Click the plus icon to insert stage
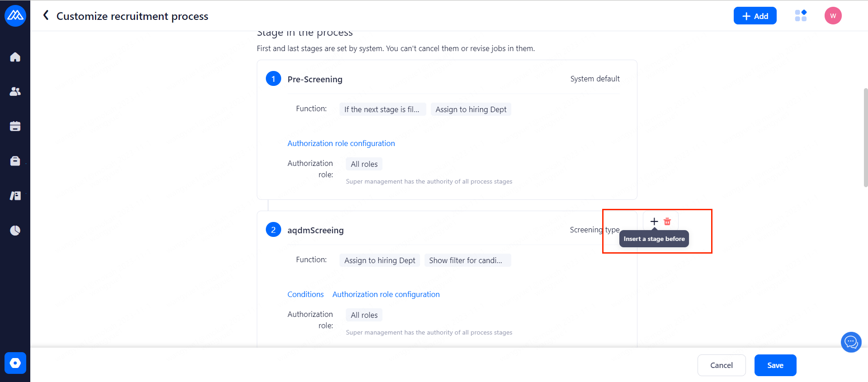 pos(654,222)
